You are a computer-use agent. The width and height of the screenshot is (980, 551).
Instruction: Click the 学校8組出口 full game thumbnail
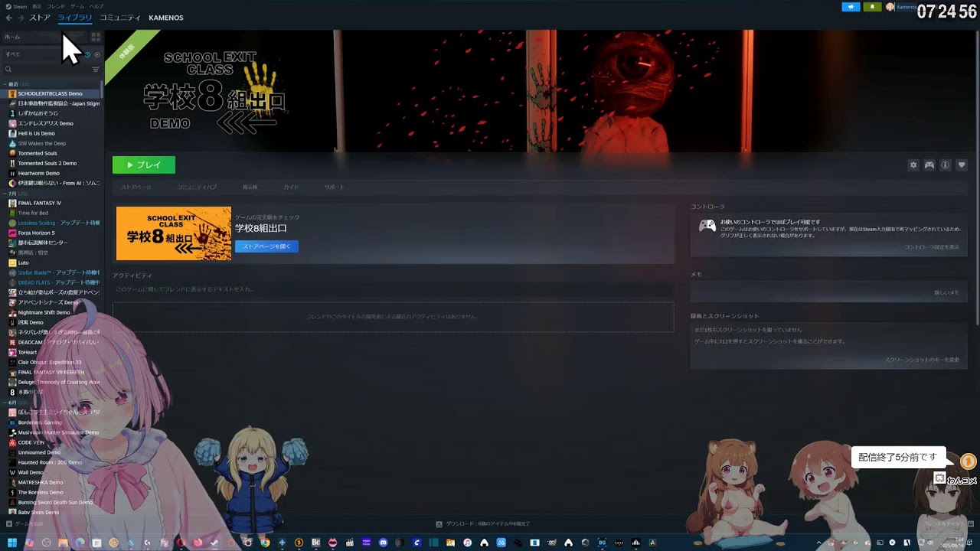174,233
